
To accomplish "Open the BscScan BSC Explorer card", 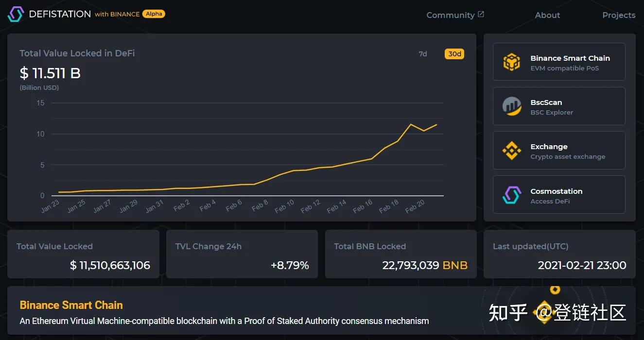I will coord(559,106).
